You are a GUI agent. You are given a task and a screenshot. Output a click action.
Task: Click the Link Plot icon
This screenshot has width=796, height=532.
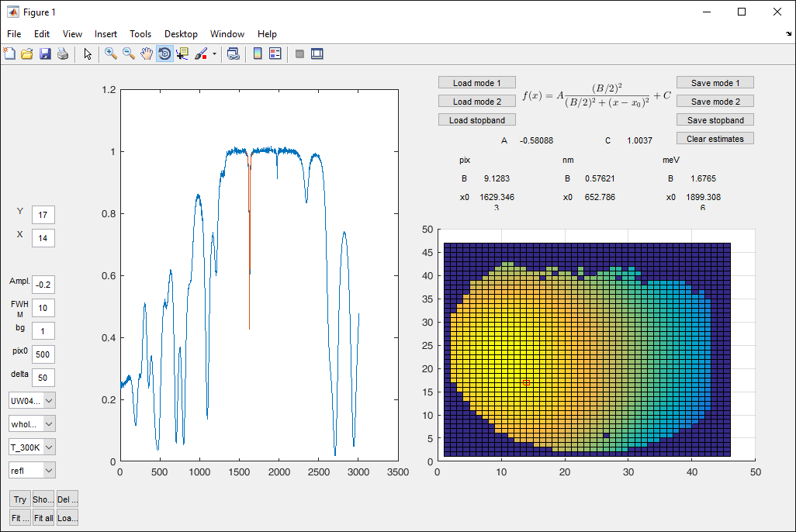(233, 54)
